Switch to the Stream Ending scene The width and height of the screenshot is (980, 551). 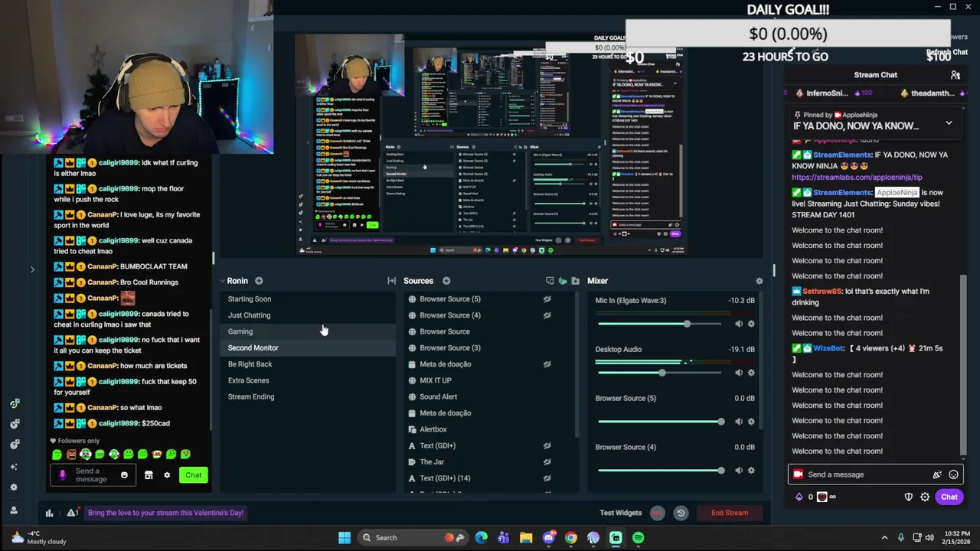click(251, 396)
